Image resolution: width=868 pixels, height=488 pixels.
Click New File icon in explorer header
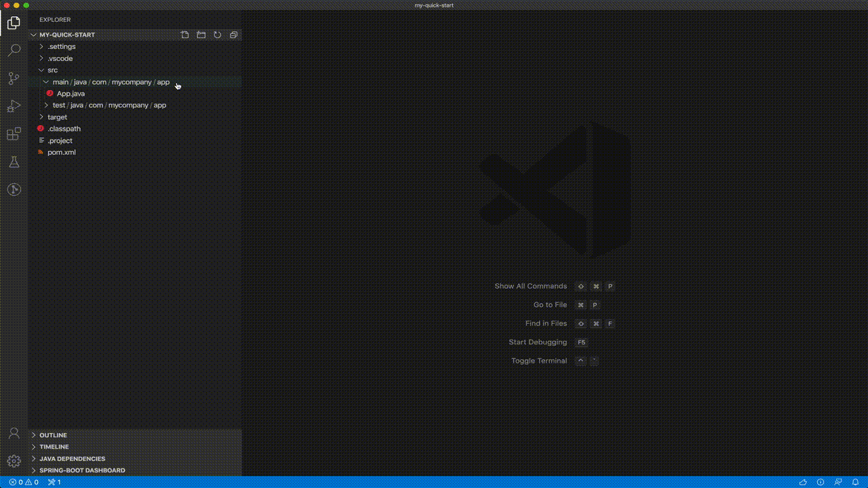[x=184, y=35]
